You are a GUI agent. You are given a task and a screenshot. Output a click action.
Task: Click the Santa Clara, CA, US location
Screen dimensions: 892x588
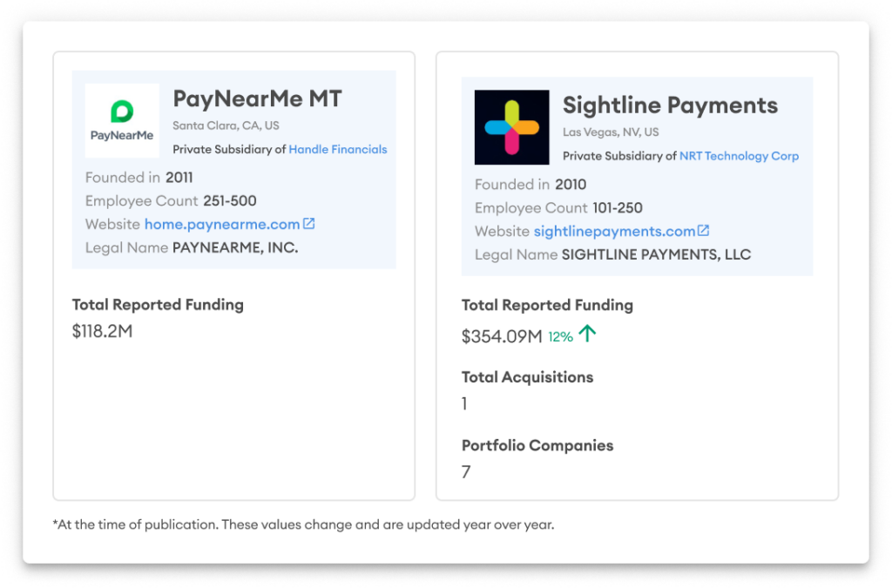point(226,125)
